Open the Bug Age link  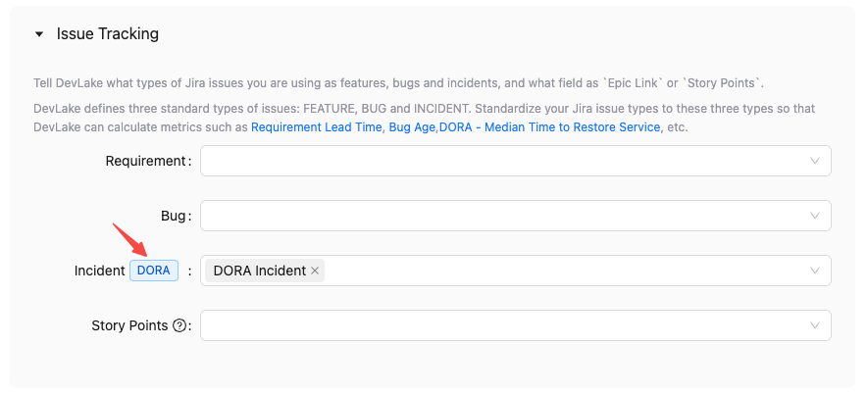410,127
